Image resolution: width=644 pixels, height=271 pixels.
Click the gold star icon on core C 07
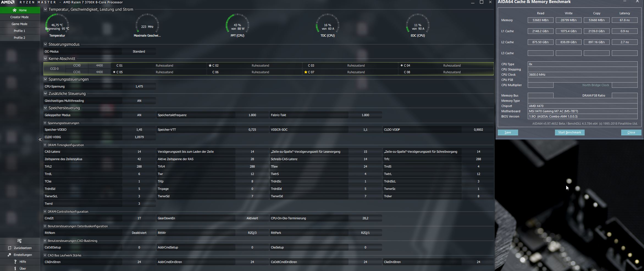click(x=306, y=72)
